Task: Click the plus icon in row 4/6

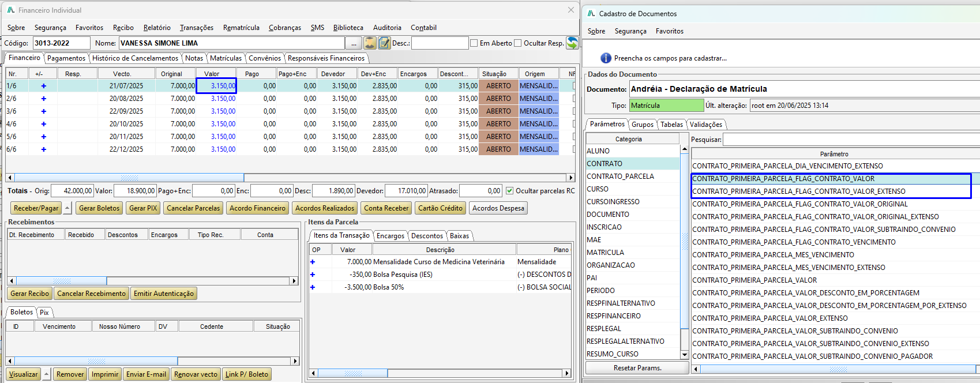Action: (x=43, y=124)
